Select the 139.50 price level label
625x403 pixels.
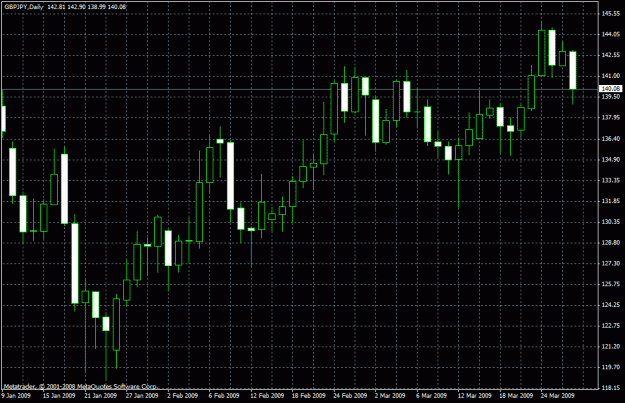[x=611, y=96]
